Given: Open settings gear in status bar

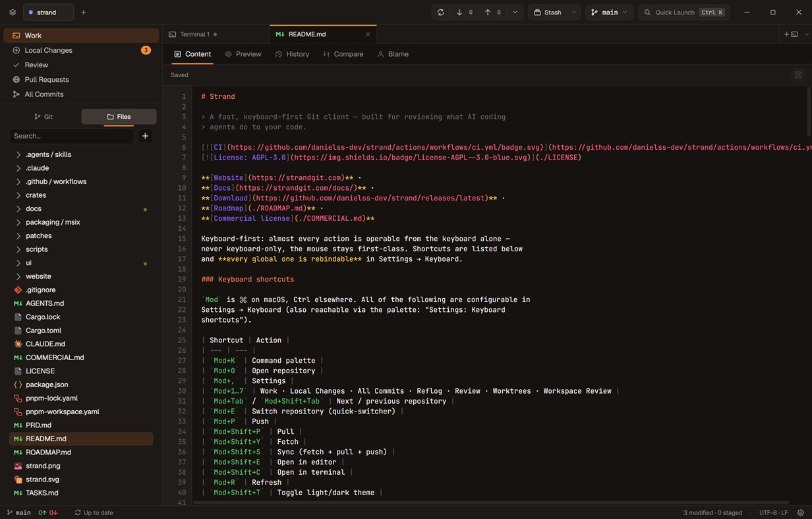Looking at the screenshot, I should point(801,512).
